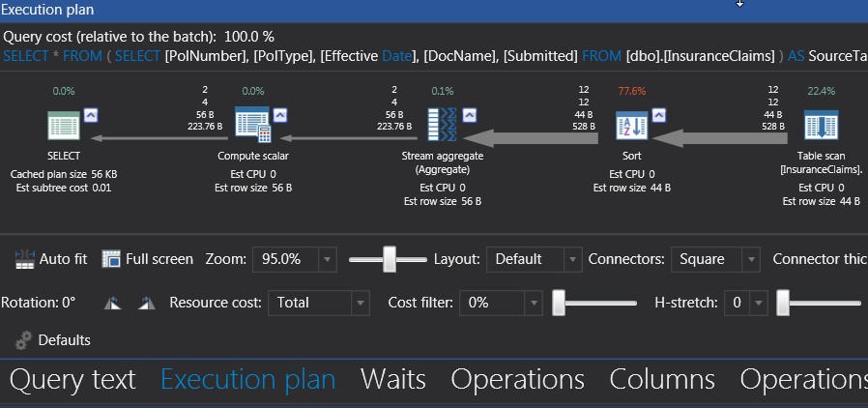Switch to the Waits tab
Screen dimensions: 868x408
pos(392,379)
